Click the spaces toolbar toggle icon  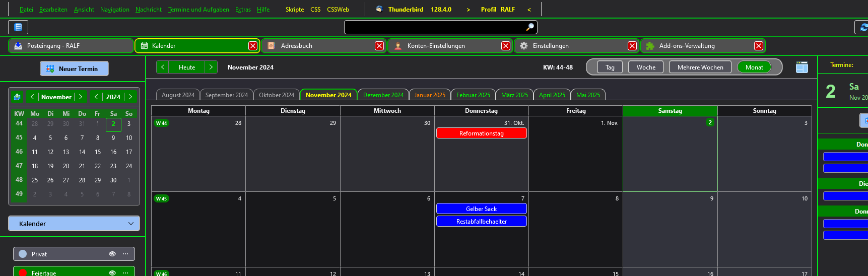tap(18, 27)
